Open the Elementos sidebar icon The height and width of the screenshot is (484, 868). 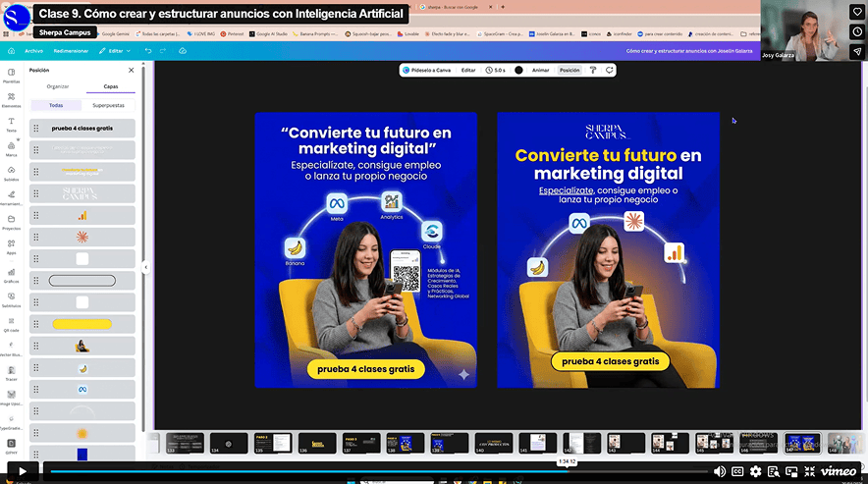tap(11, 99)
